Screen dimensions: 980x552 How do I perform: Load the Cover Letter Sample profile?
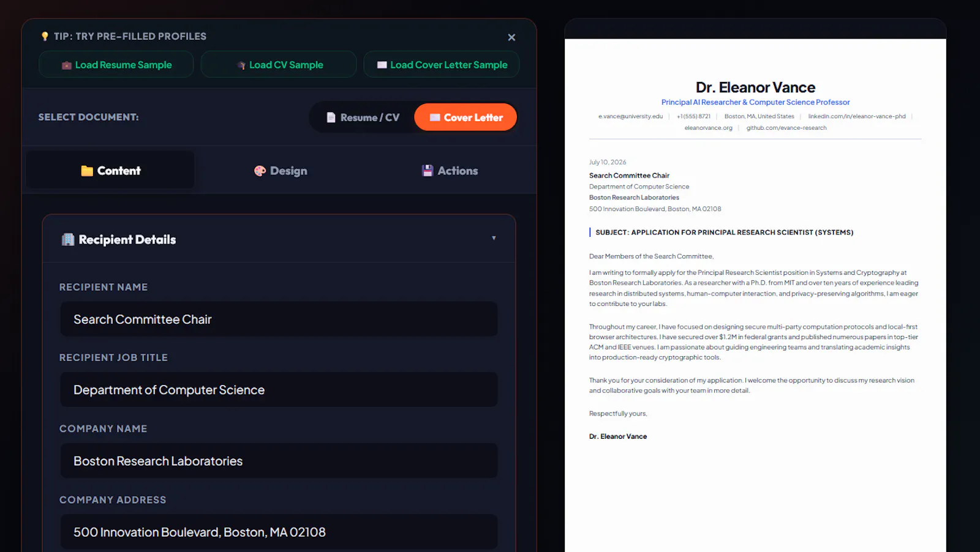click(x=442, y=64)
